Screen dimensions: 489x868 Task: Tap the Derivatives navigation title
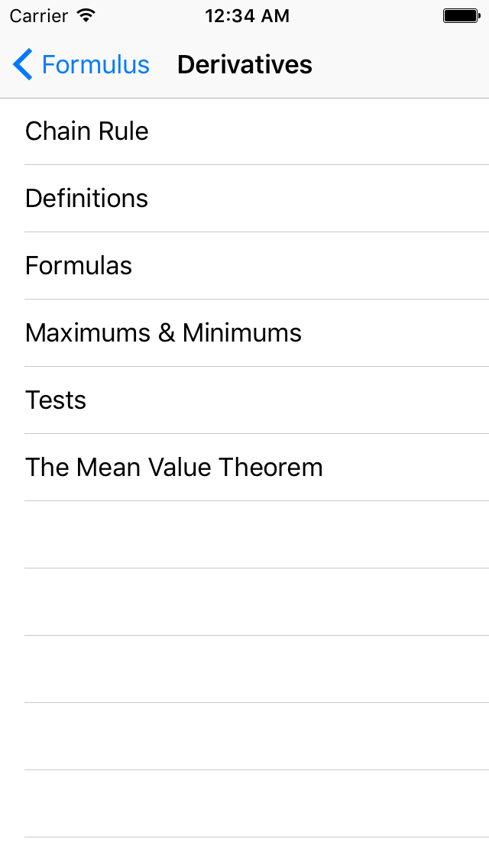click(x=244, y=65)
